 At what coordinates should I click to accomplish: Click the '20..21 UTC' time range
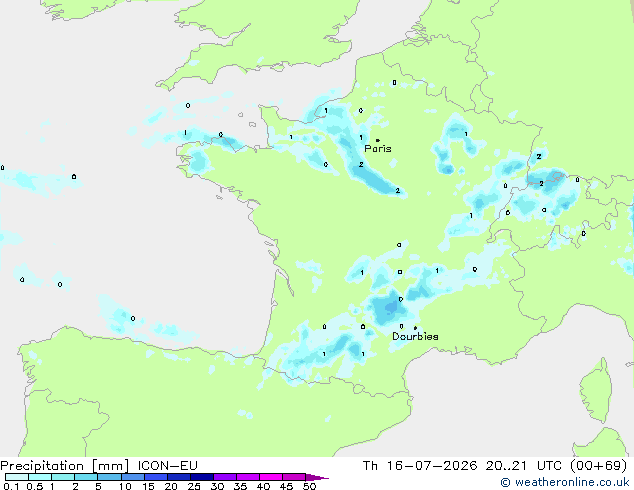[524, 466]
